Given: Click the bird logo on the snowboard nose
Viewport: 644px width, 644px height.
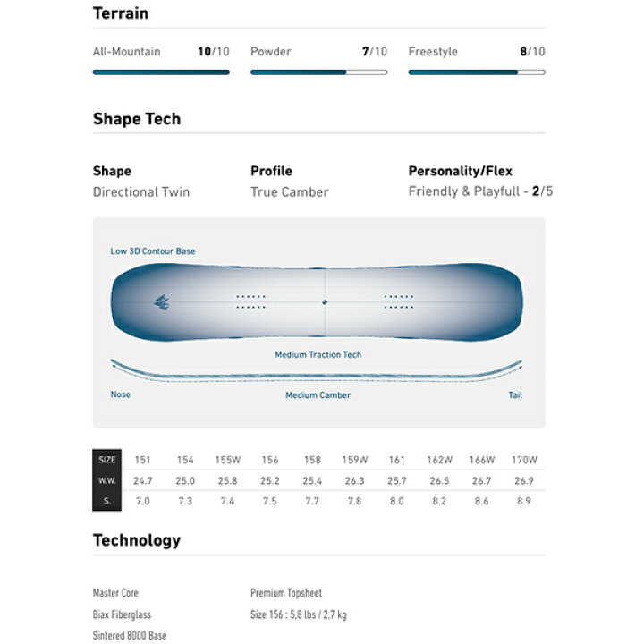Looking at the screenshot, I should pos(162,302).
